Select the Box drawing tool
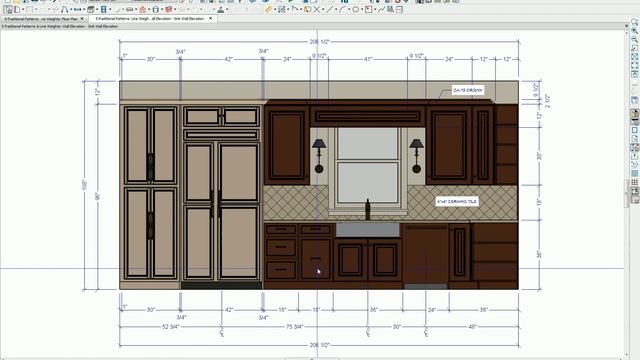This screenshot has height=360, width=640. 368,9
